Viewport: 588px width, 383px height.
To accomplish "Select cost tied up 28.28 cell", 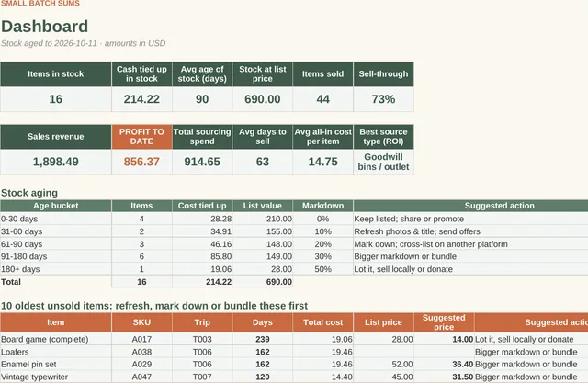I will [202, 219].
